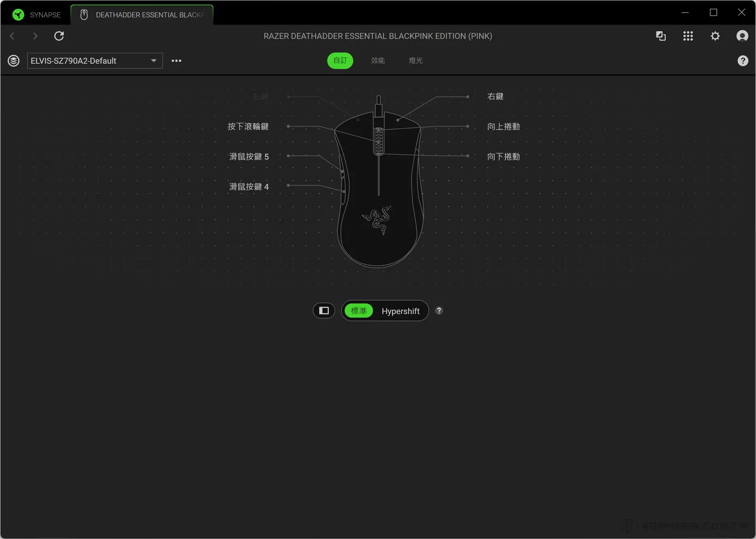Screen dimensions: 756x539
Task: Open the user account avatar
Action: (742, 36)
